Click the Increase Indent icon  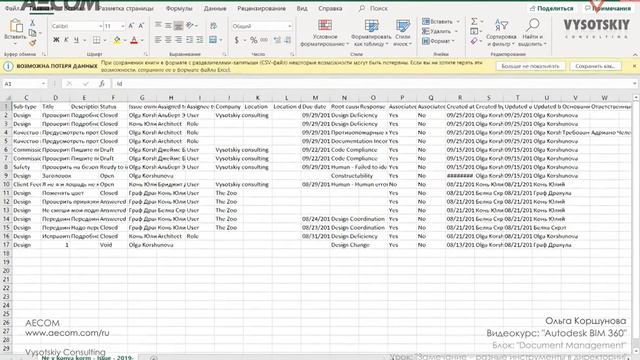tap(200, 40)
